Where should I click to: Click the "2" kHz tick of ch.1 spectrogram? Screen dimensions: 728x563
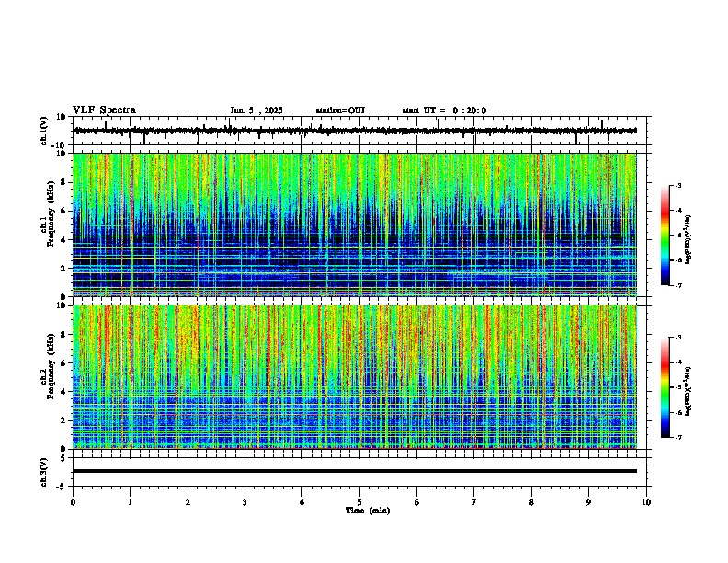point(64,268)
